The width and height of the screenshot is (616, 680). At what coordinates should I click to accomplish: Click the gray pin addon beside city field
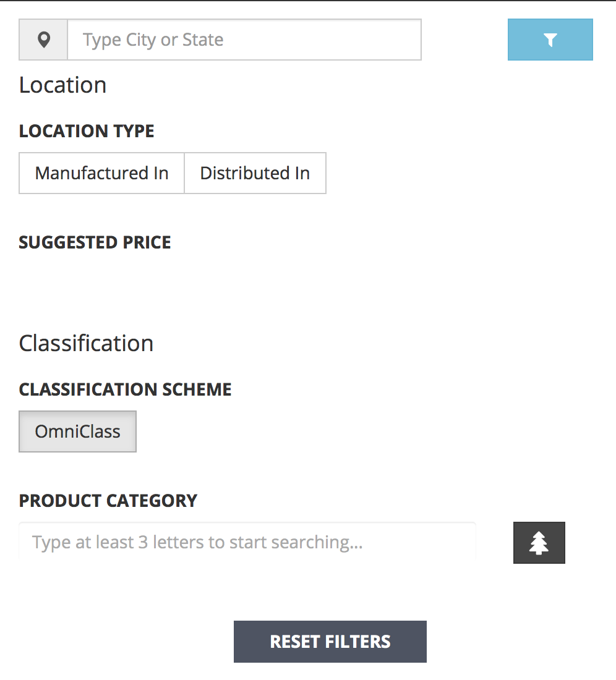pyautogui.click(x=43, y=40)
